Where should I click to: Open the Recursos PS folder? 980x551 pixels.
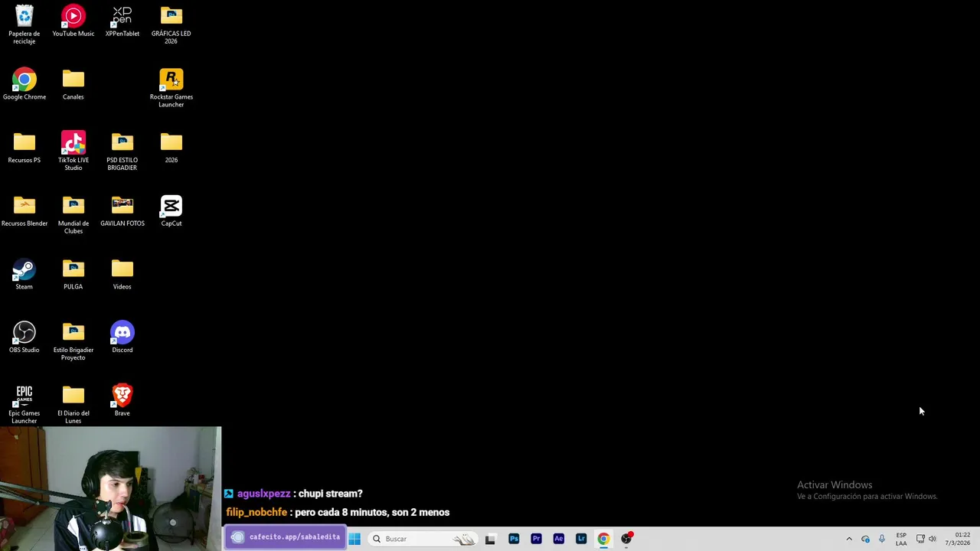click(24, 148)
